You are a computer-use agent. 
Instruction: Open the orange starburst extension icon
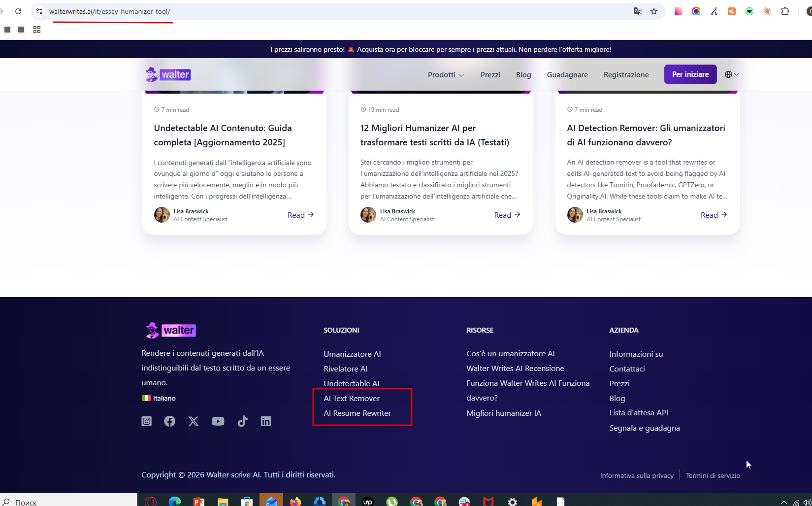coord(767,11)
